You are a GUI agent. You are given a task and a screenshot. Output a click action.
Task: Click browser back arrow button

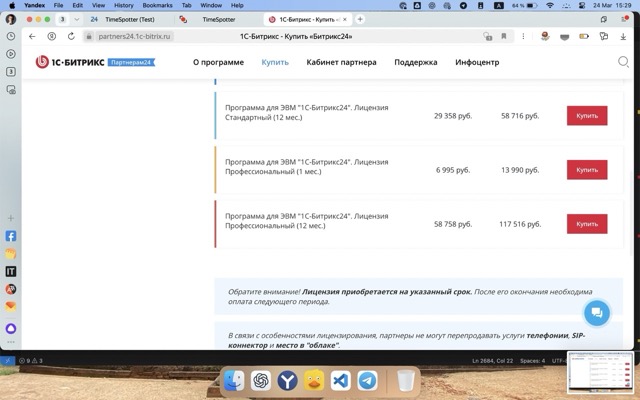coord(33,37)
